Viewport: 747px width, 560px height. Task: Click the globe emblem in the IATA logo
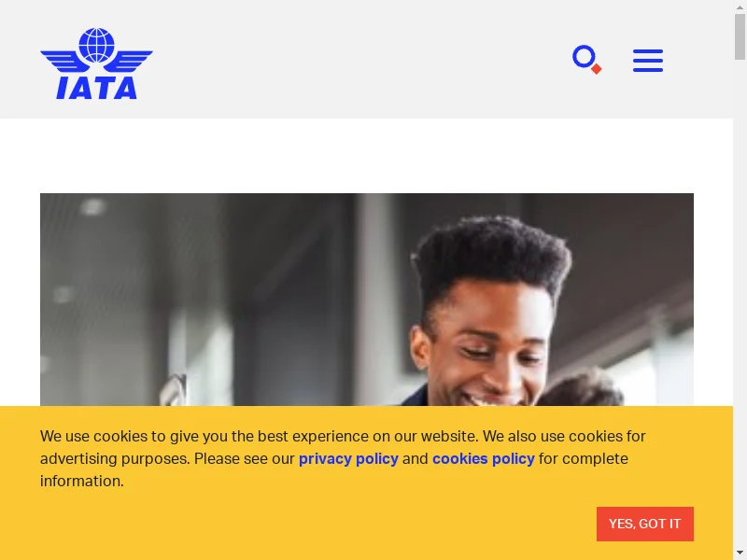[97, 45]
